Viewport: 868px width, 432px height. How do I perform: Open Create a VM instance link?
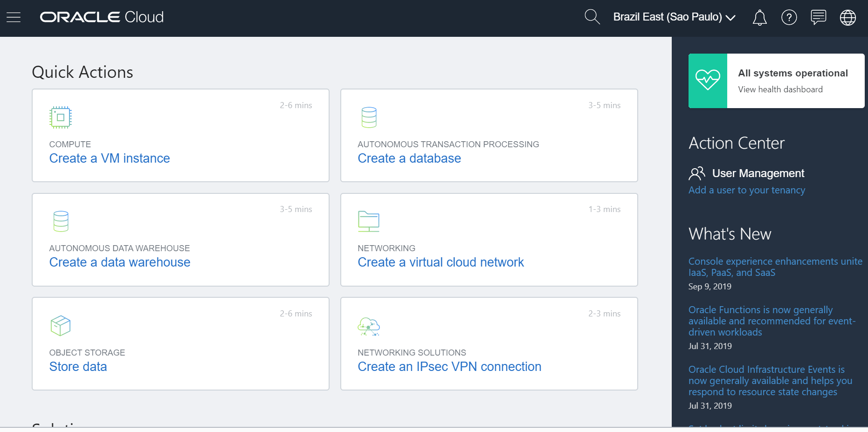pos(110,158)
